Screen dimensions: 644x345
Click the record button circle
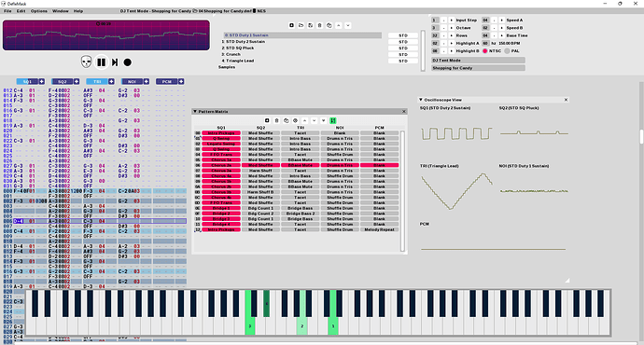[x=128, y=62]
